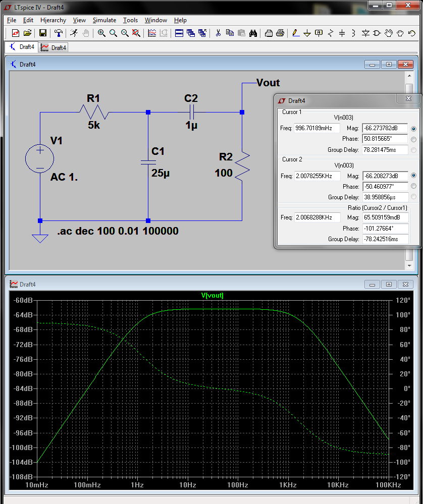Click the R2 resistor value 100
This screenshot has height=504, width=423.
(224, 173)
